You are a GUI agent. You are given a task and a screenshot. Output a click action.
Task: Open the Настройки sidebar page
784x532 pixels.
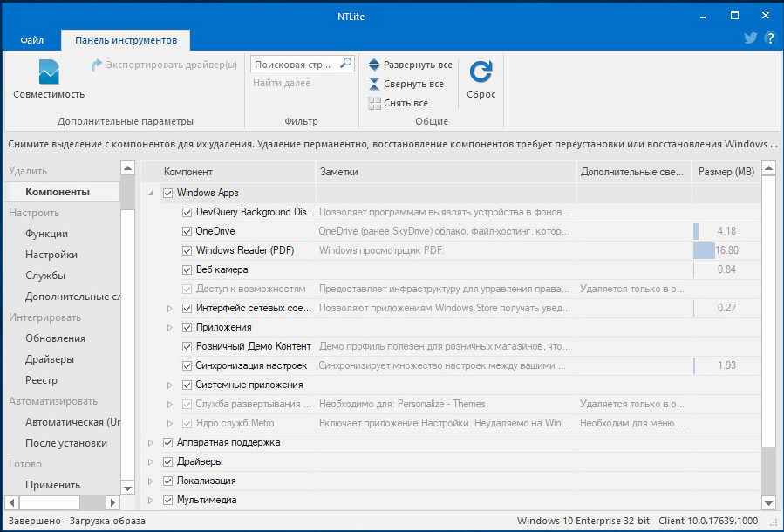coord(51,255)
